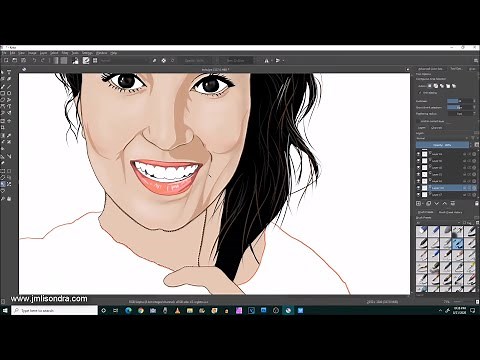
Task: Toggle the Limit to current layer checkbox
Action: pyautogui.click(x=418, y=121)
